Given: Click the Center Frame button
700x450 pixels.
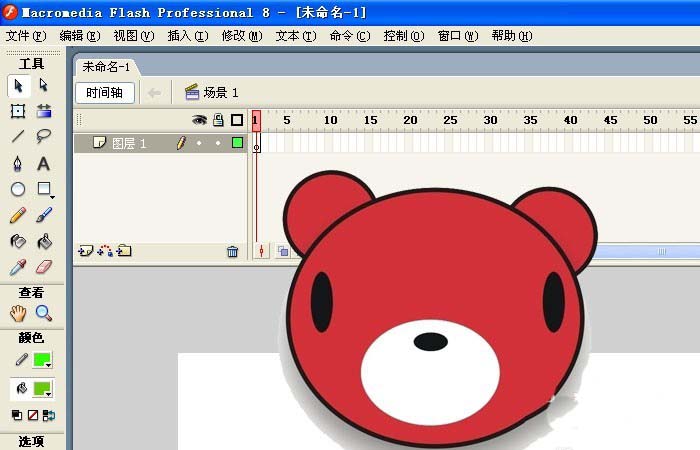Looking at the screenshot, I should pos(262,251).
